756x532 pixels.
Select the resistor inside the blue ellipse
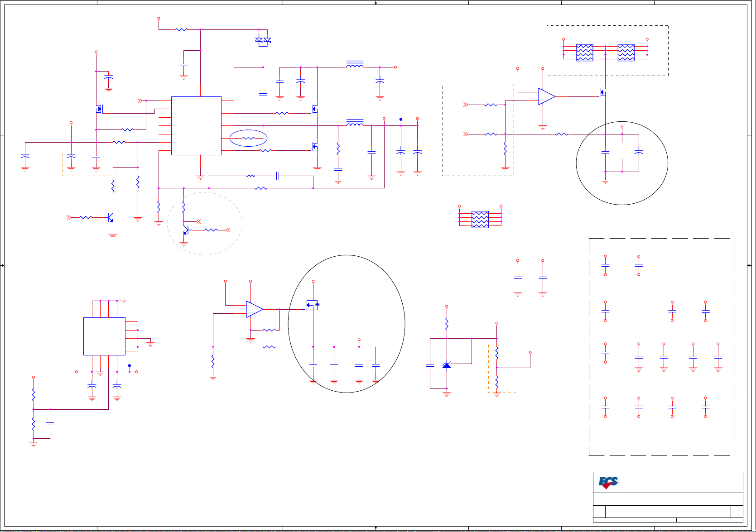click(249, 138)
